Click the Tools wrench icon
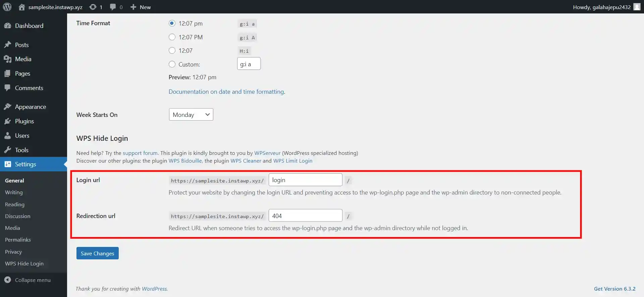This screenshot has height=297, width=644. [8, 150]
